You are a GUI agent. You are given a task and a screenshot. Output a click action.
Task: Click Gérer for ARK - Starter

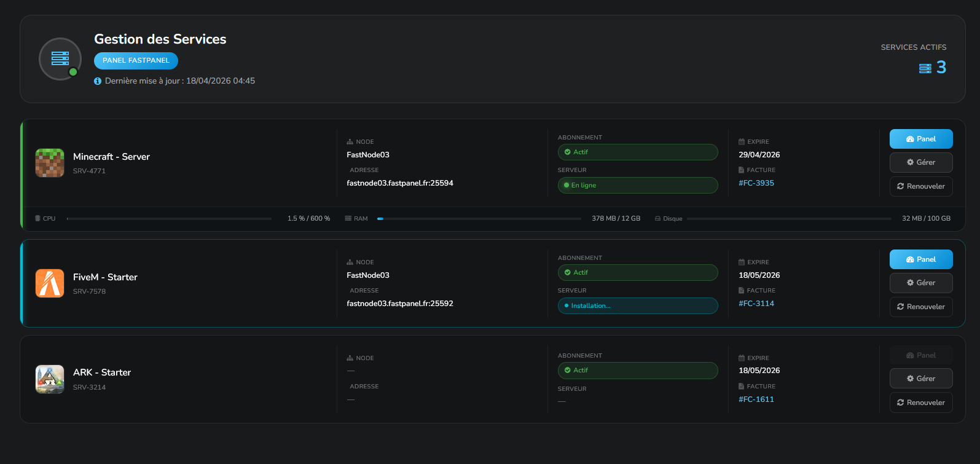[x=921, y=379]
